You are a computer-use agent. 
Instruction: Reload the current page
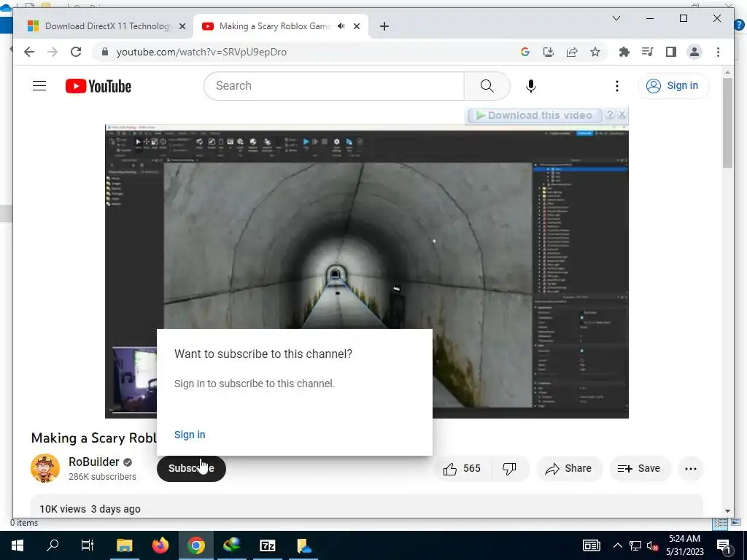click(x=76, y=52)
